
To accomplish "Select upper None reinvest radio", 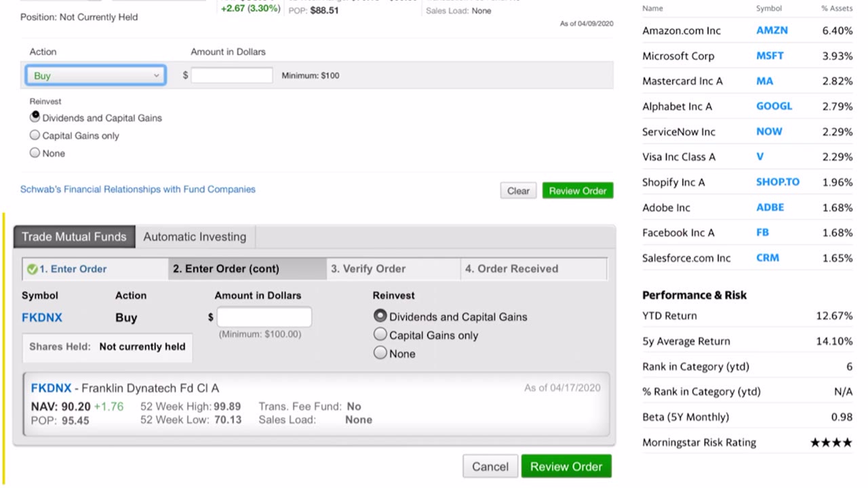I will tap(35, 152).
